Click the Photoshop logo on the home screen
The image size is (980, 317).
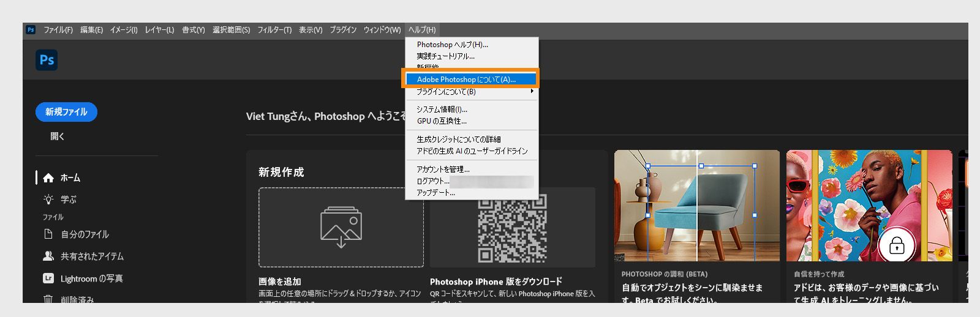click(x=47, y=60)
